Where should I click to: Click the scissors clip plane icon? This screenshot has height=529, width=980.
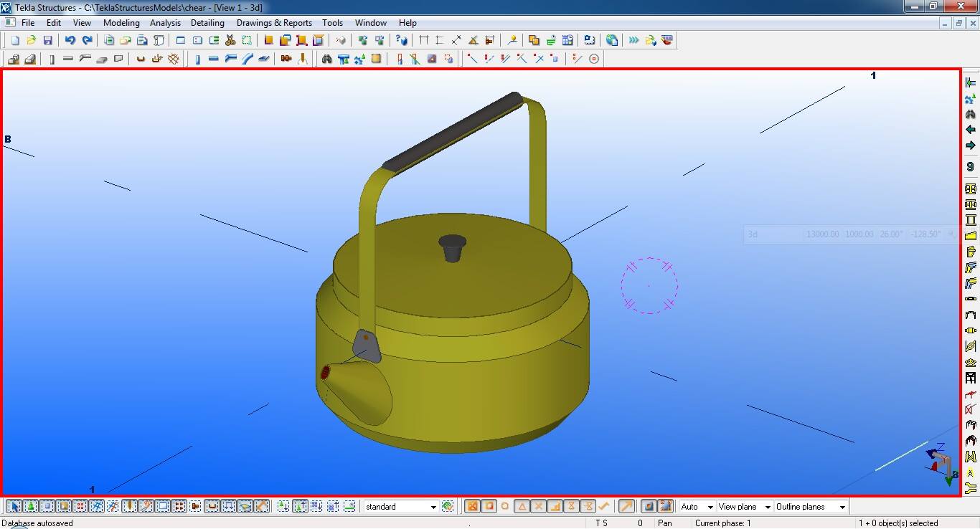(x=230, y=41)
